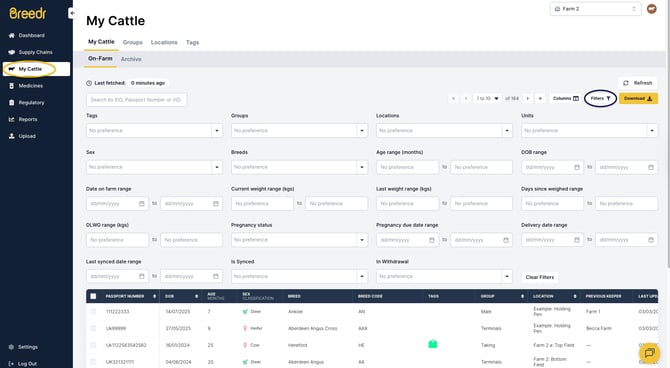Viewport: 670px width, 368px height.
Task: Open the Medicines section
Action: tap(26, 86)
